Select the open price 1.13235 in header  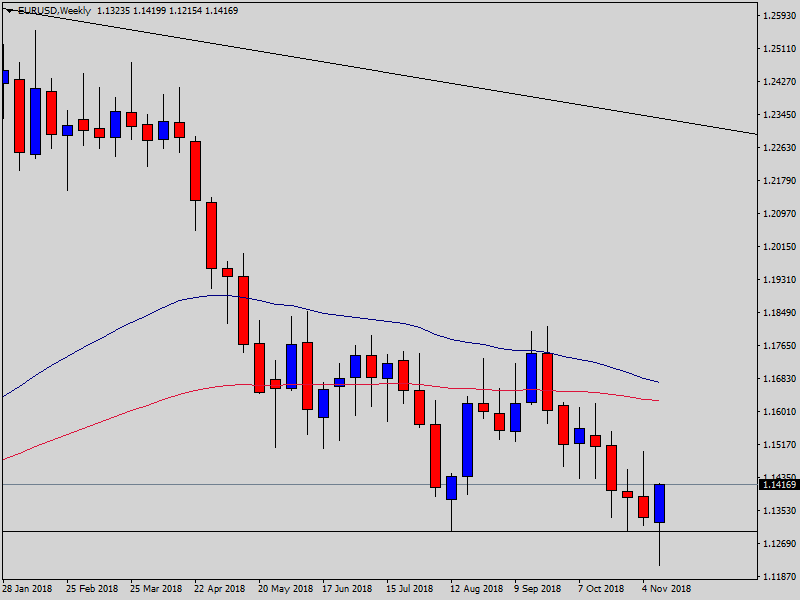[113, 11]
